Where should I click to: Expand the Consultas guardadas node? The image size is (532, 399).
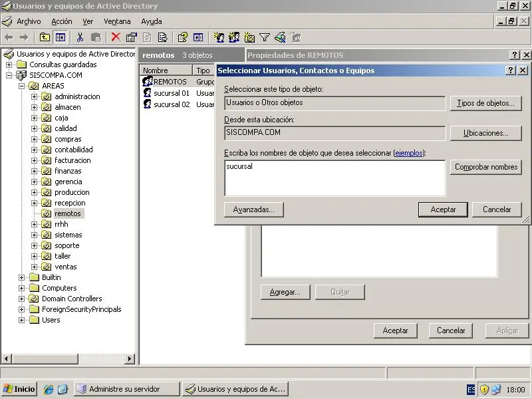9,65
